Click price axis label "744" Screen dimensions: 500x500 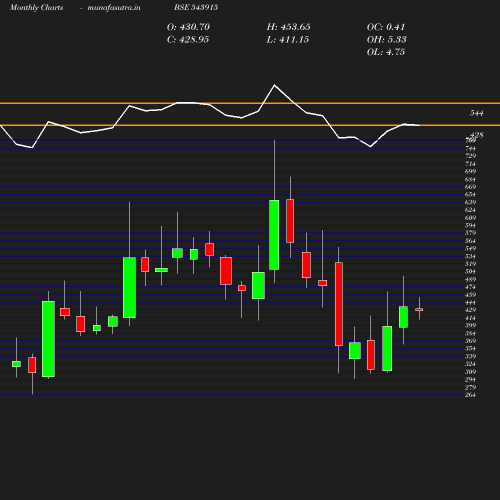pyautogui.click(x=470, y=148)
